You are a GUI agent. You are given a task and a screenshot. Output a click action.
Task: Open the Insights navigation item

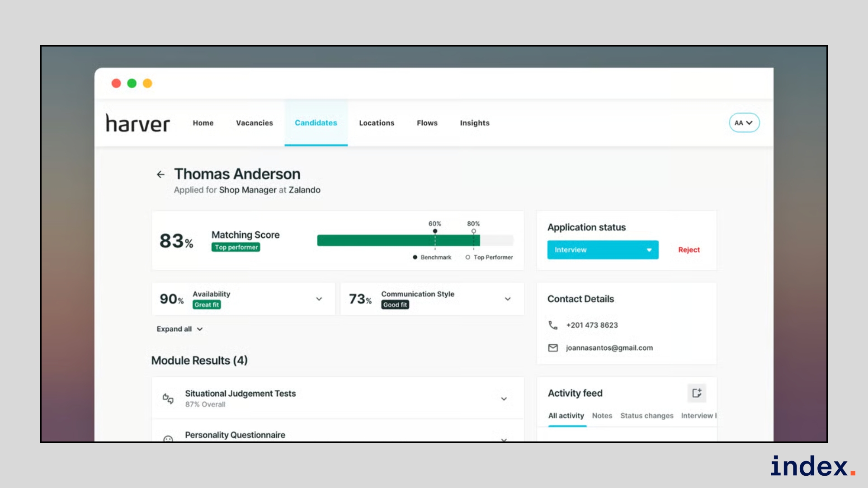tap(474, 123)
